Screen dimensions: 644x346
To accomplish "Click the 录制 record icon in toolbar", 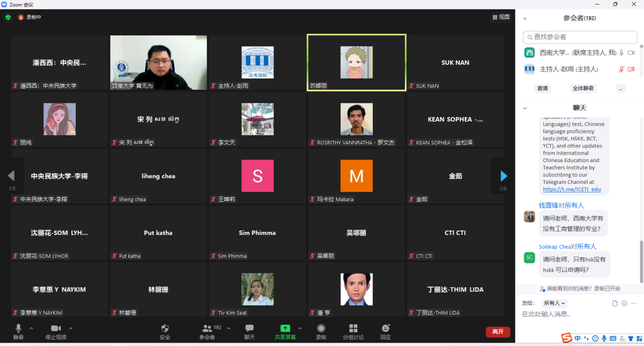I will (321, 329).
